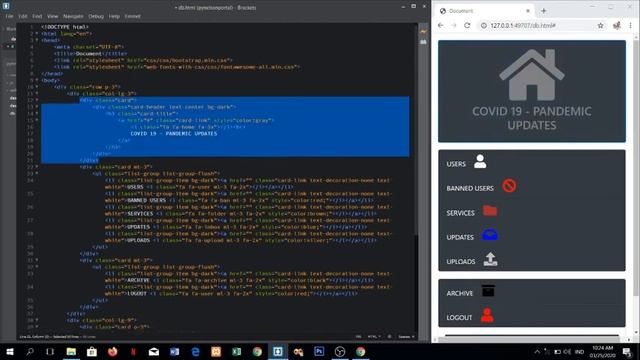Open the File menu in Brackets
This screenshot has width=640, height=360.
pyautogui.click(x=9, y=16)
